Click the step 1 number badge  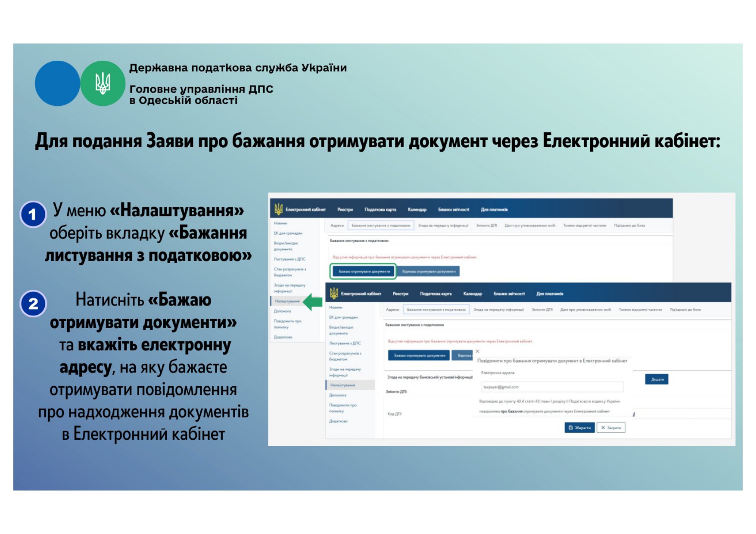click(33, 214)
